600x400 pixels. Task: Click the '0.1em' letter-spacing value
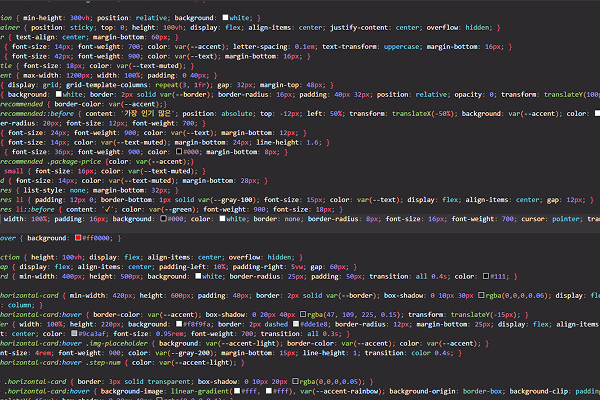[305, 47]
